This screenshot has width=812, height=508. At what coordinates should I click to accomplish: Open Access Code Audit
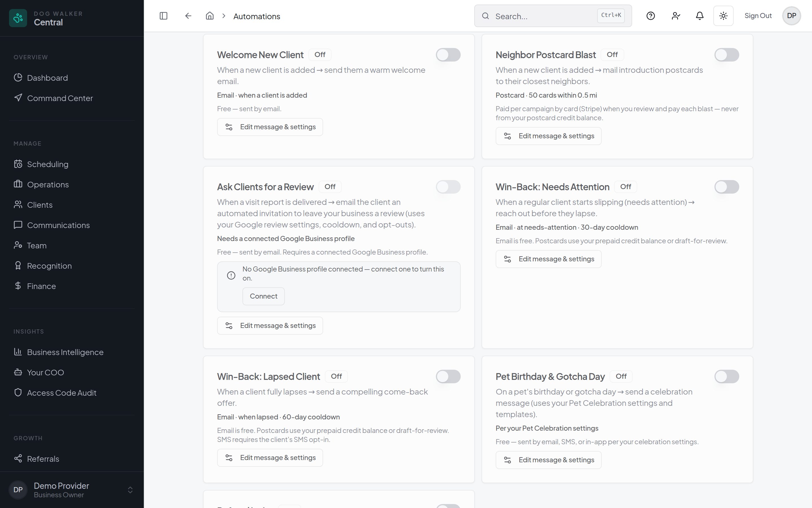(x=72, y=393)
